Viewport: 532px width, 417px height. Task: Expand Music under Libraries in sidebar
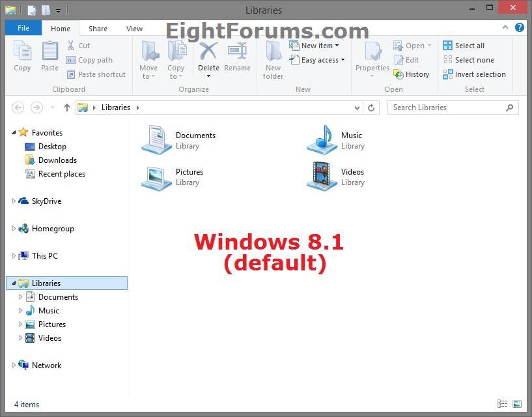(x=20, y=310)
